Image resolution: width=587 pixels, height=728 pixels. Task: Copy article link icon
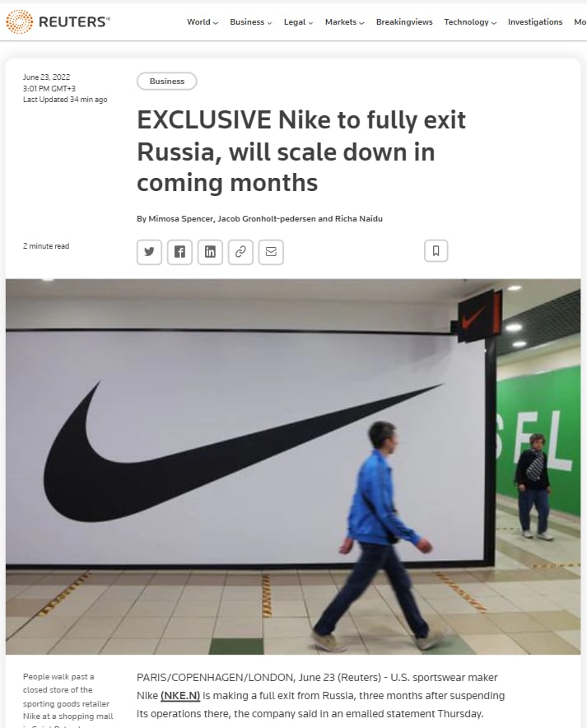click(240, 252)
